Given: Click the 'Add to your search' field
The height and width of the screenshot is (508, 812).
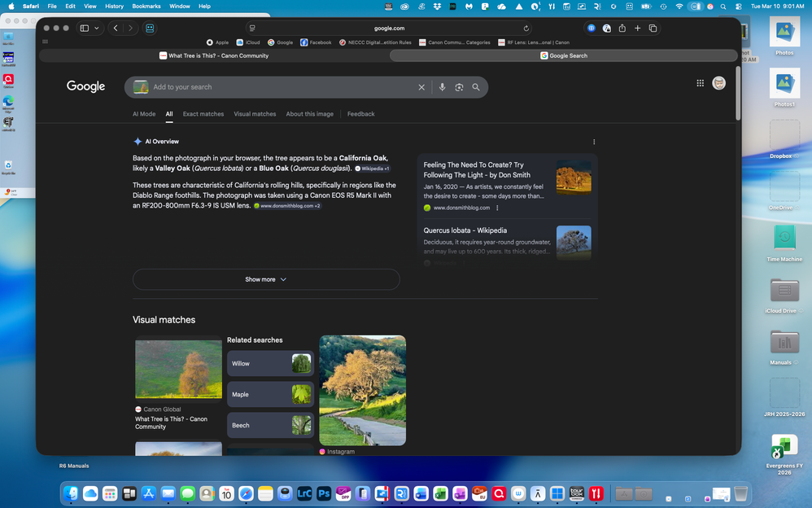Looking at the screenshot, I should coord(283,87).
